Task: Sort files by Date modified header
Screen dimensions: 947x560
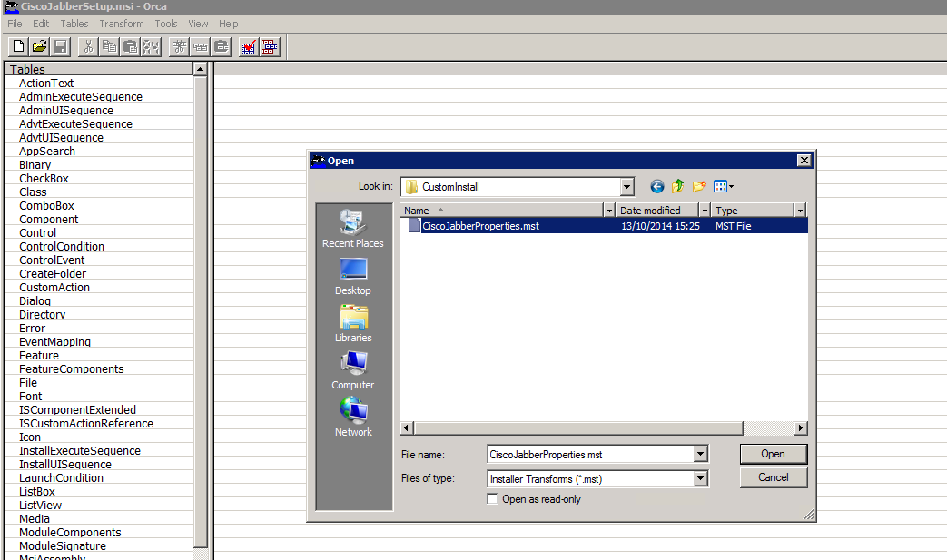Action: [657, 210]
